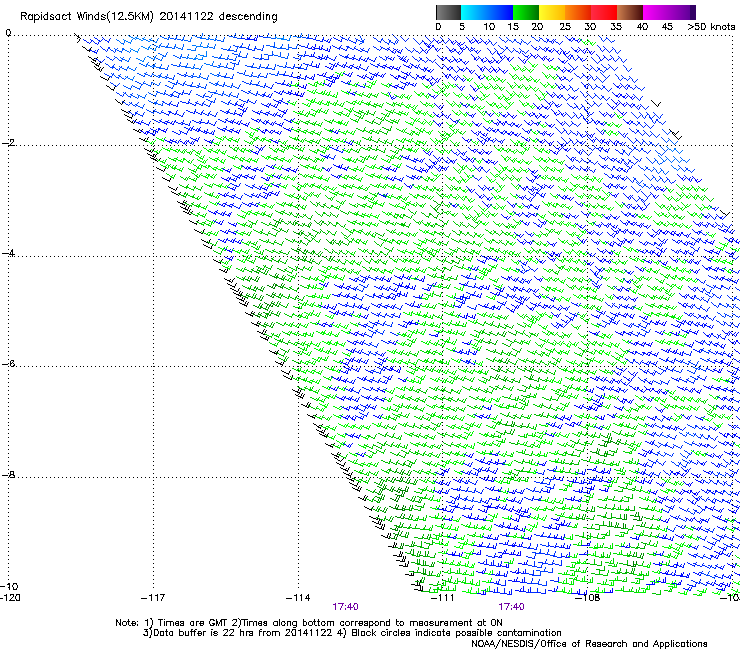Click the '-4' latitude axis label

pos(8,253)
